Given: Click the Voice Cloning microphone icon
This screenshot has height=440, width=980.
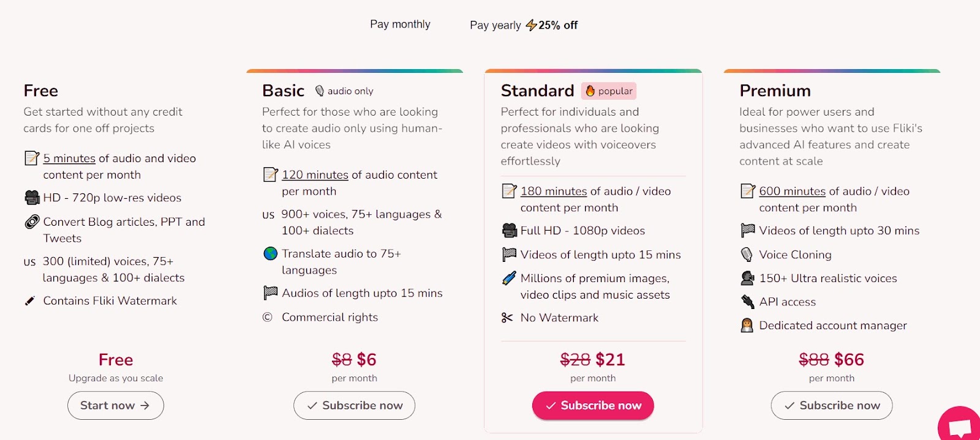Looking at the screenshot, I should [747, 255].
